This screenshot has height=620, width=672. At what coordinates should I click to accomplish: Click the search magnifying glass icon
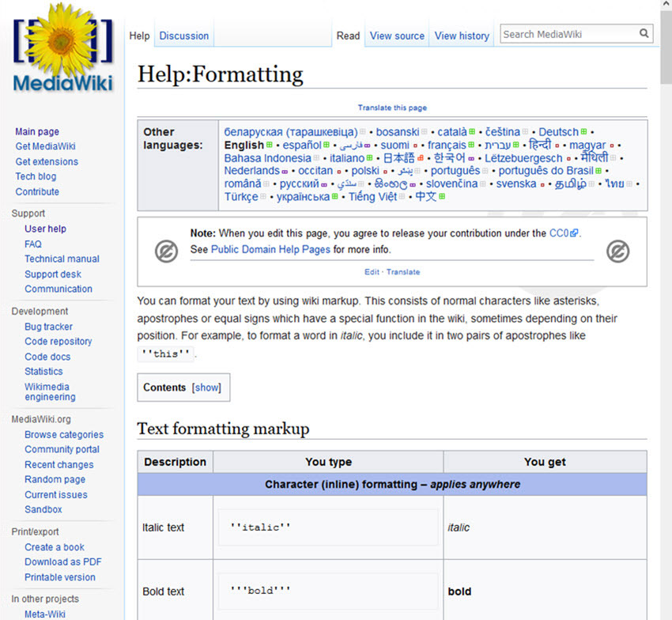coord(643,34)
